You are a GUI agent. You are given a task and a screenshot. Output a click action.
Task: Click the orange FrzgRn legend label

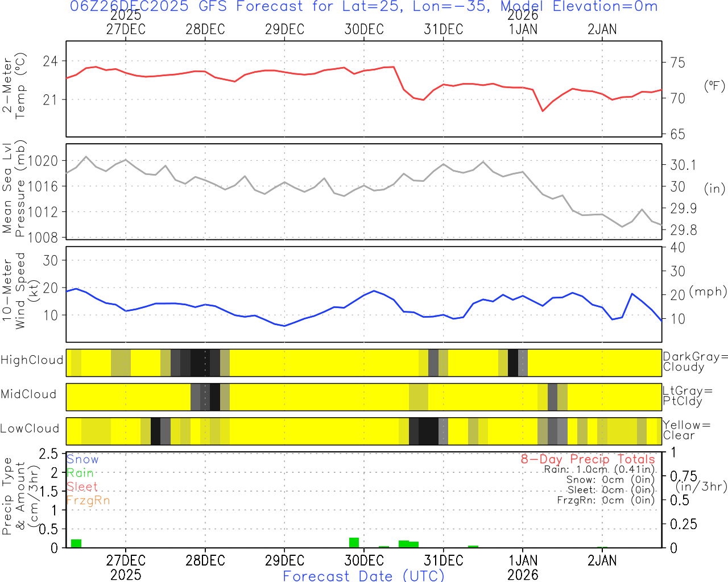pyautogui.click(x=88, y=500)
